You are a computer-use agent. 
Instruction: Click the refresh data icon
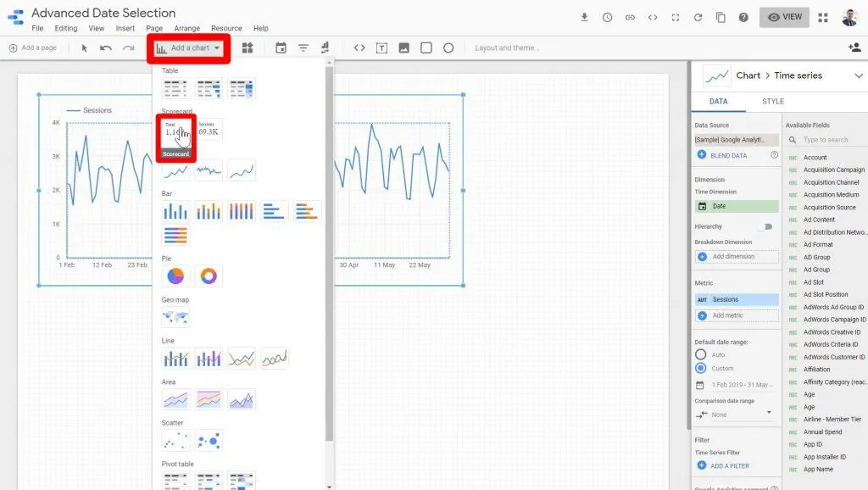698,17
